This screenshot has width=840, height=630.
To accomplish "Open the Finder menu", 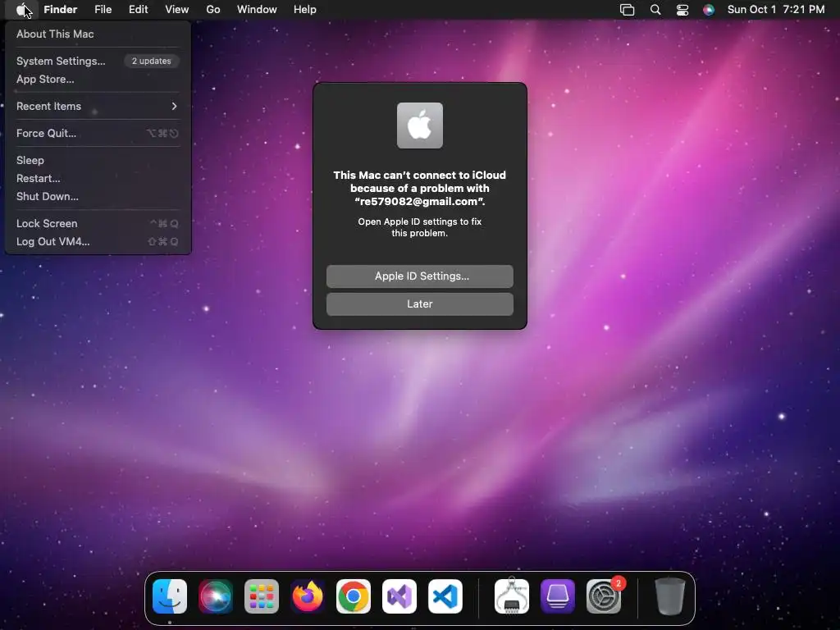I will 60,10.
